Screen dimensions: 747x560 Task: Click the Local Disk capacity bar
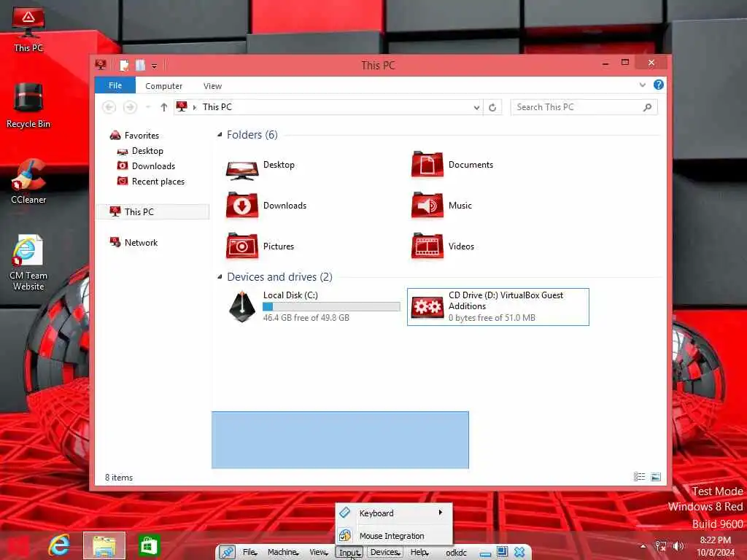point(332,307)
